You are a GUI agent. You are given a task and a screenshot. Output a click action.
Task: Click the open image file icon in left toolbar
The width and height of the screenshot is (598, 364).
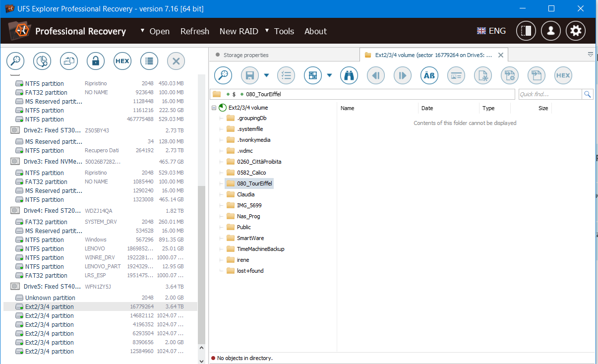click(69, 61)
